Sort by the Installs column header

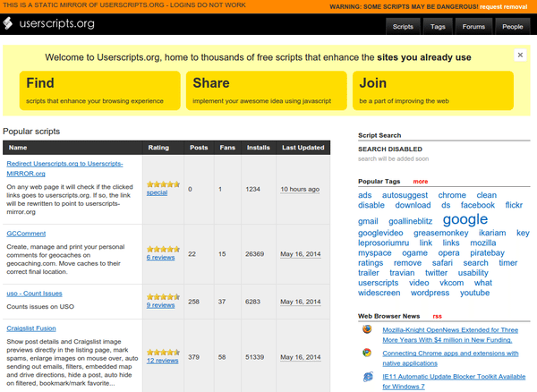pos(259,148)
